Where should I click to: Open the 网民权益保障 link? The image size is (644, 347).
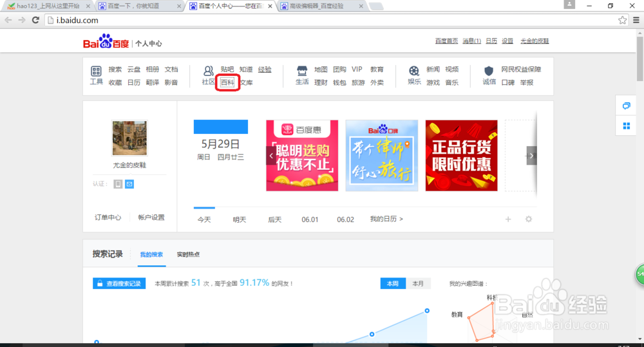pos(521,70)
